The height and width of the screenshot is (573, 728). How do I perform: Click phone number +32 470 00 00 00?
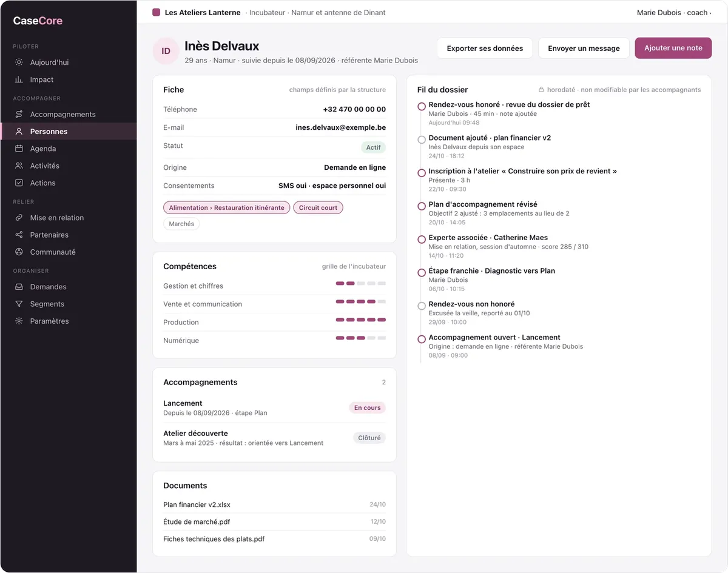(x=354, y=110)
